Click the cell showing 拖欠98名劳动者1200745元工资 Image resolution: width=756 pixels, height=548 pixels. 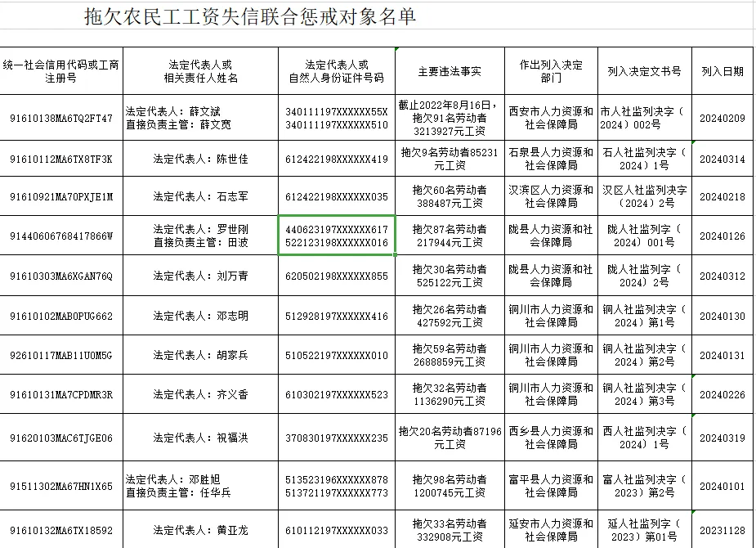[448, 483]
